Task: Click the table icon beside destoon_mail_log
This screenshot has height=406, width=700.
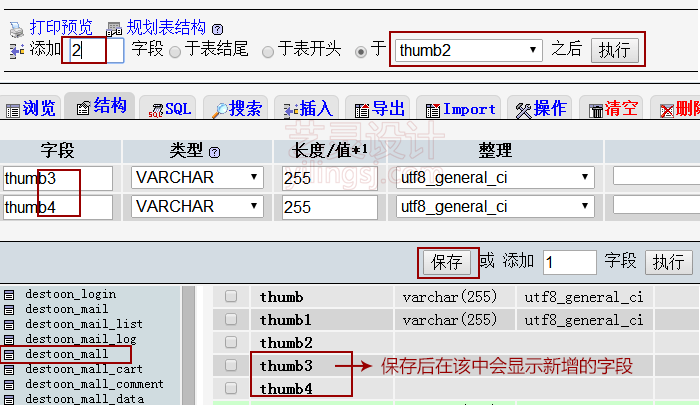Action: (x=9, y=340)
